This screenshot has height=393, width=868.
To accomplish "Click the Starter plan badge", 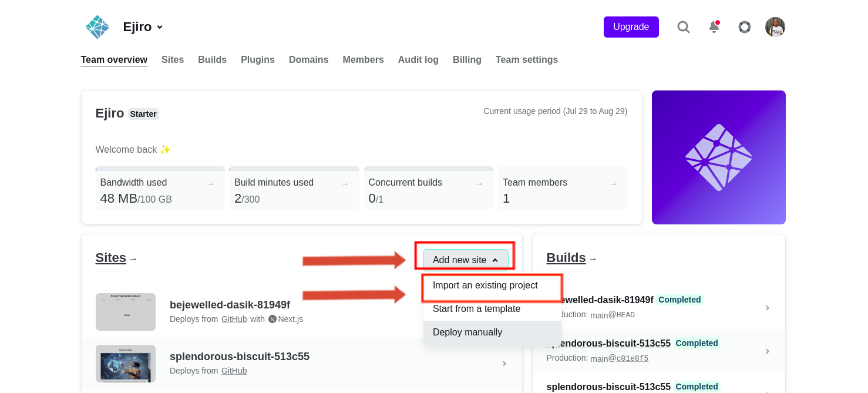I will coord(143,114).
